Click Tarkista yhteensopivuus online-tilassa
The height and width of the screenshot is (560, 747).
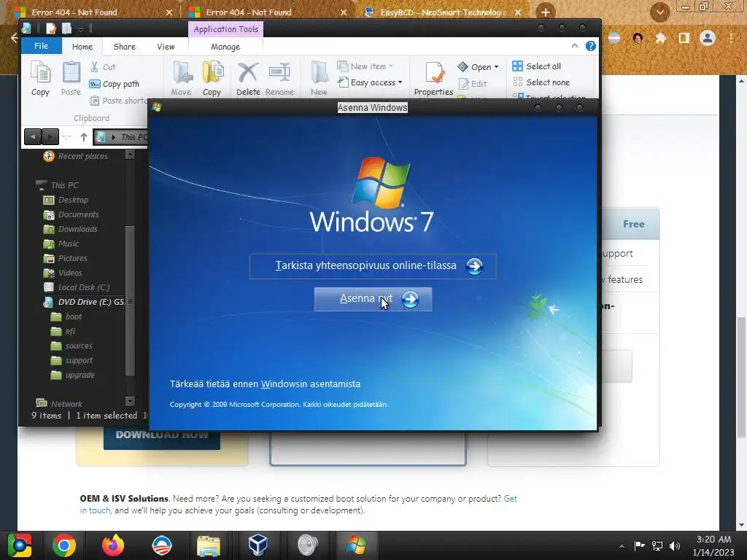[x=373, y=266]
